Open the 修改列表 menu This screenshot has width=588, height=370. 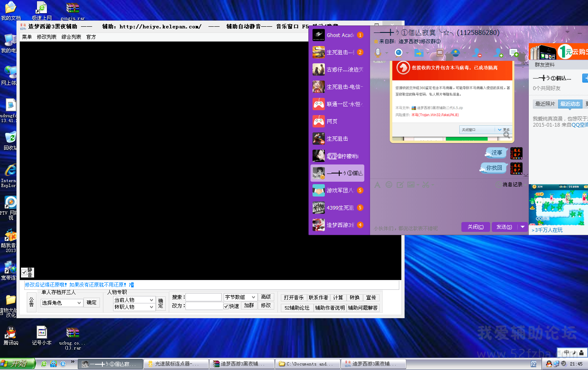tap(47, 37)
